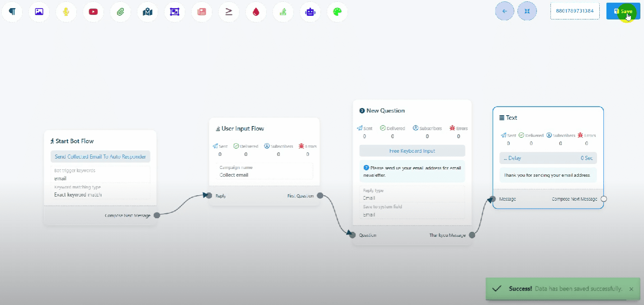644x305 pixels.
Task: Open the green color palette icon
Action: [337, 12]
